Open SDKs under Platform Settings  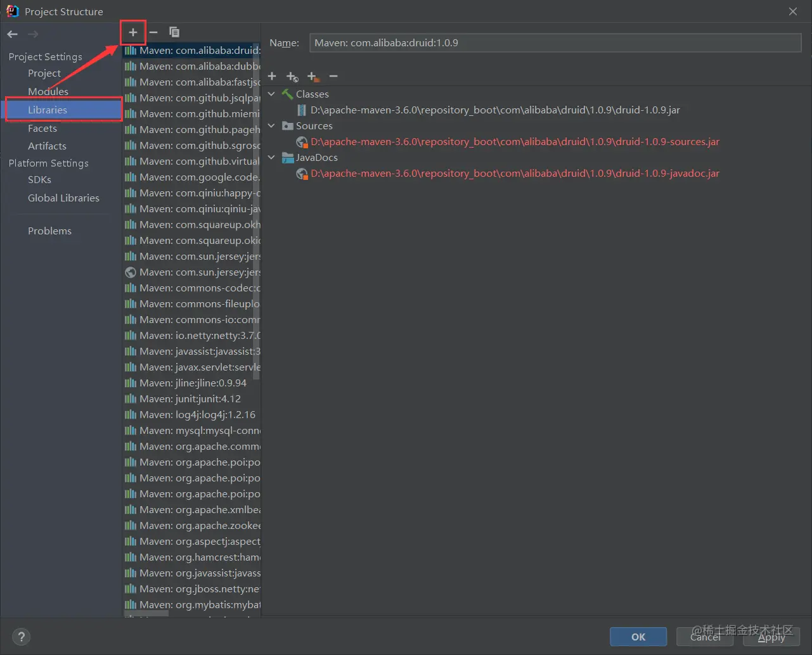[39, 180]
